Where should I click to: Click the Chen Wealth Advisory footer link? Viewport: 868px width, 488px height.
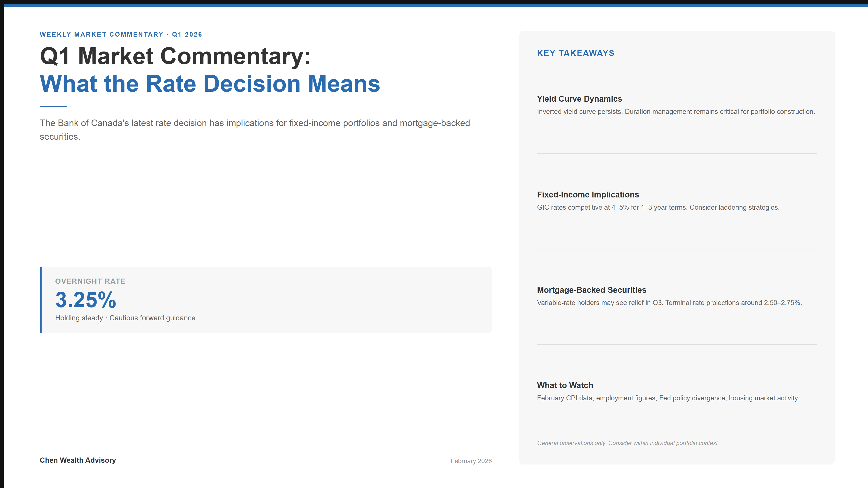[78, 460]
